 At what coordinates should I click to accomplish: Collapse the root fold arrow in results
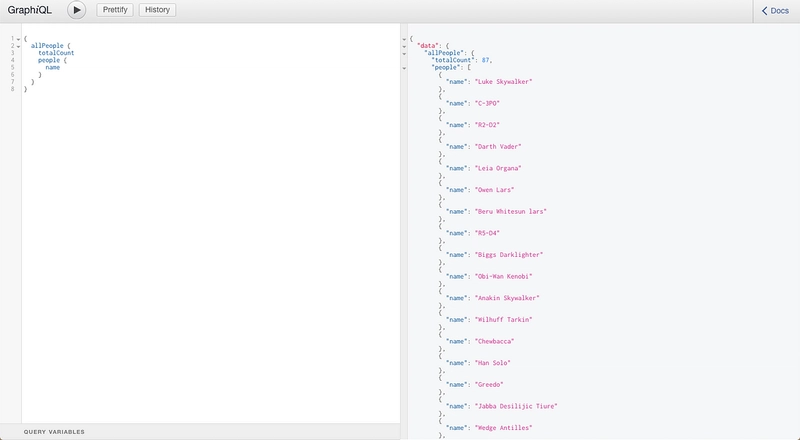click(x=404, y=39)
